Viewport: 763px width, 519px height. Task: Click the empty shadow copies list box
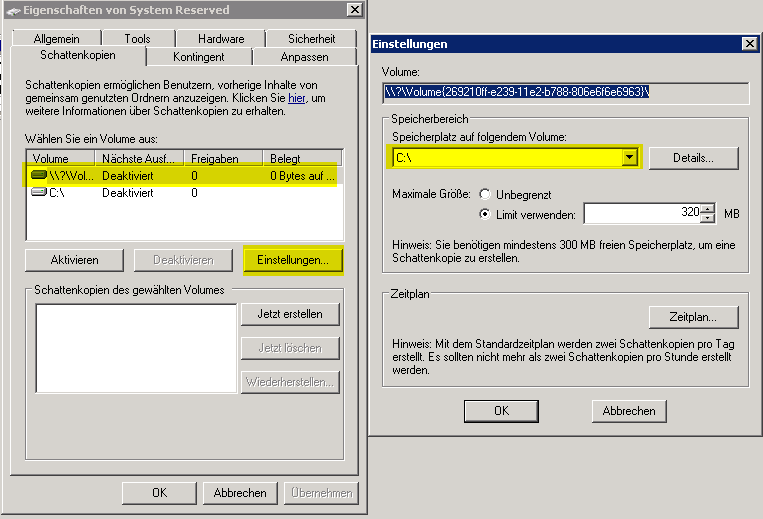pyautogui.click(x=136, y=348)
